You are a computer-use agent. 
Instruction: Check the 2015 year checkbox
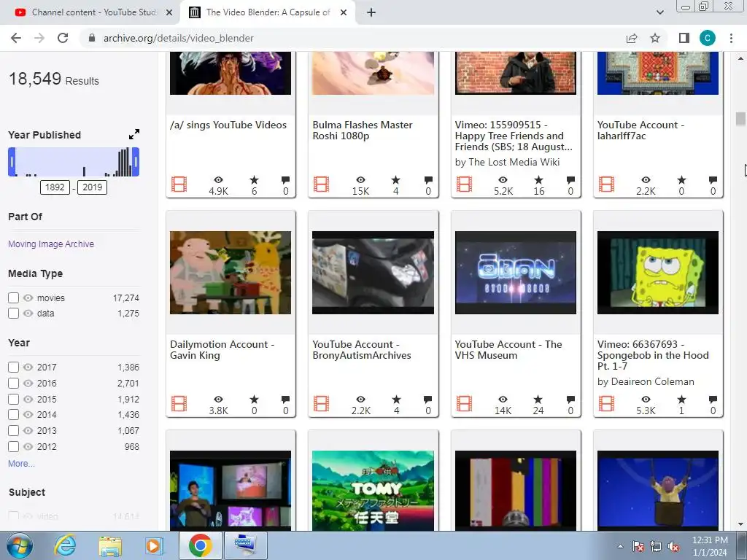[13, 399]
